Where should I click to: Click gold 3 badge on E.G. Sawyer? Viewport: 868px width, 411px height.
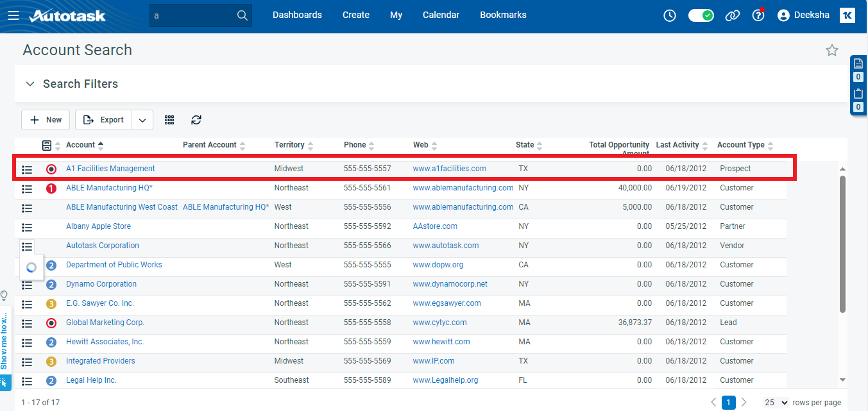pos(51,304)
